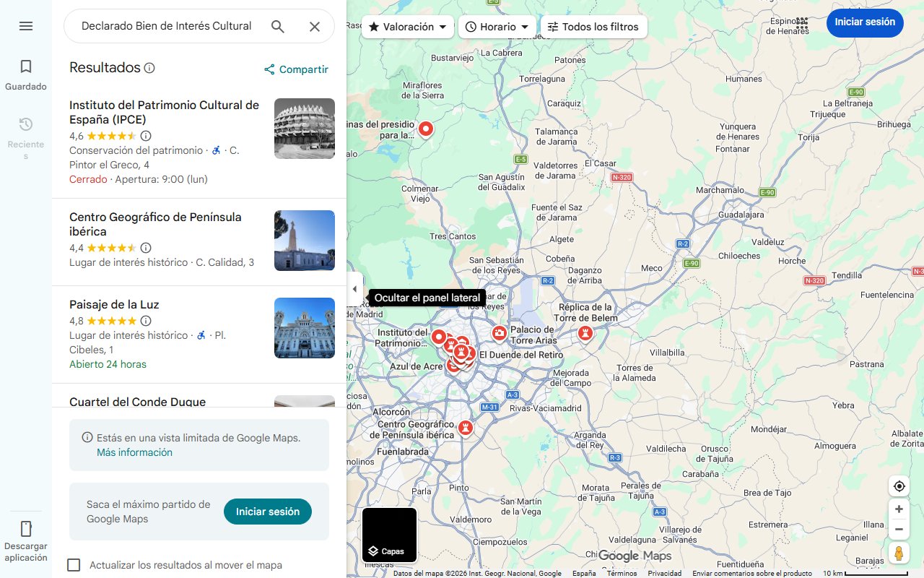The height and width of the screenshot is (578, 924).
Task: Open the Horario filter dropdown
Action: click(x=497, y=26)
